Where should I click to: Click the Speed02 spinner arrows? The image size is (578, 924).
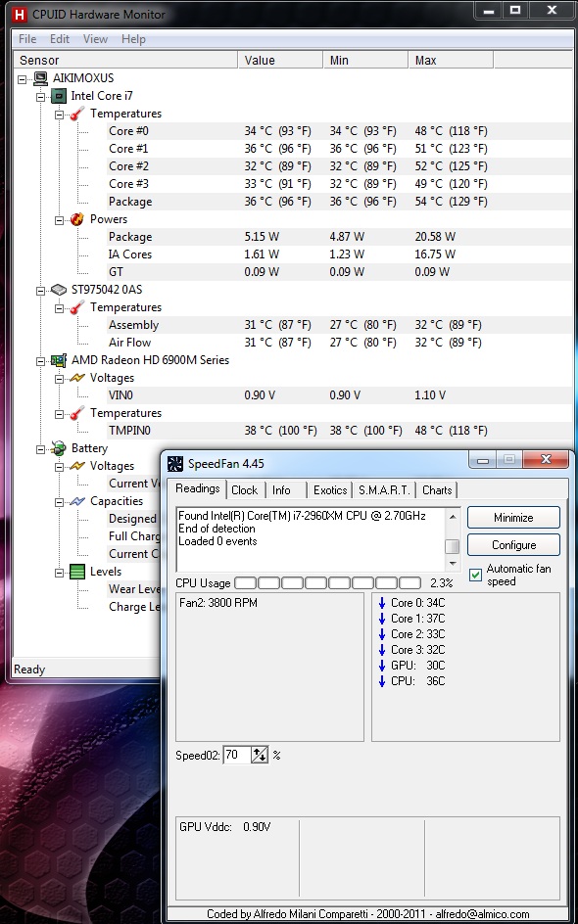pos(260,755)
